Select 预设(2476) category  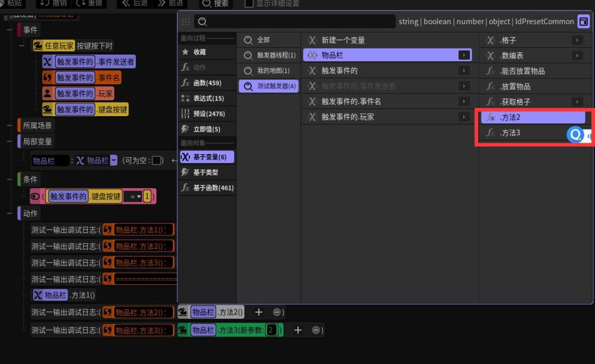[207, 114]
